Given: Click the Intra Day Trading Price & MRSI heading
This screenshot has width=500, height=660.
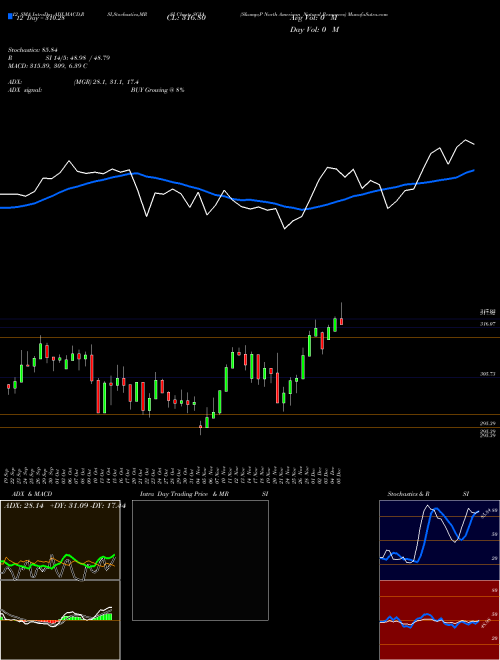Looking at the screenshot, I should [x=204, y=494].
